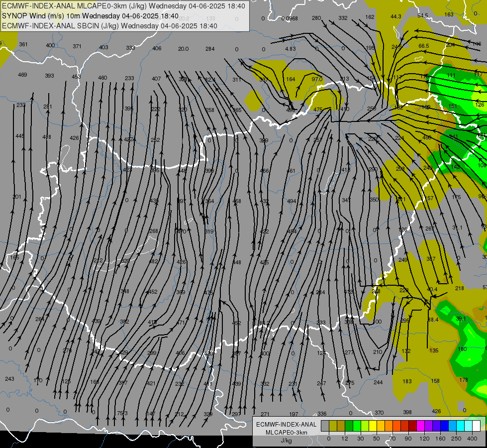Click the J/kg unit label in legend
The width and height of the screenshot is (487, 448).
(286, 441)
